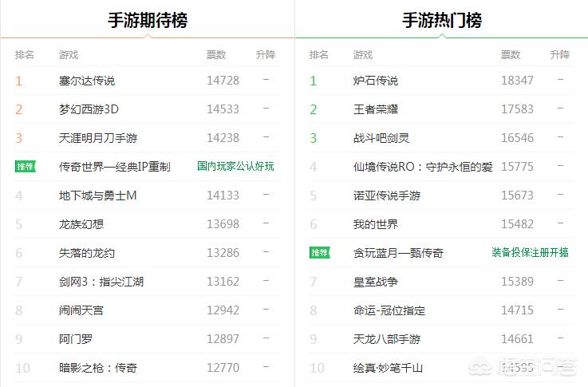This screenshot has height=387, width=588.
Task: Click the green 推荐 badge beside 传奇世界
Action: 26,167
